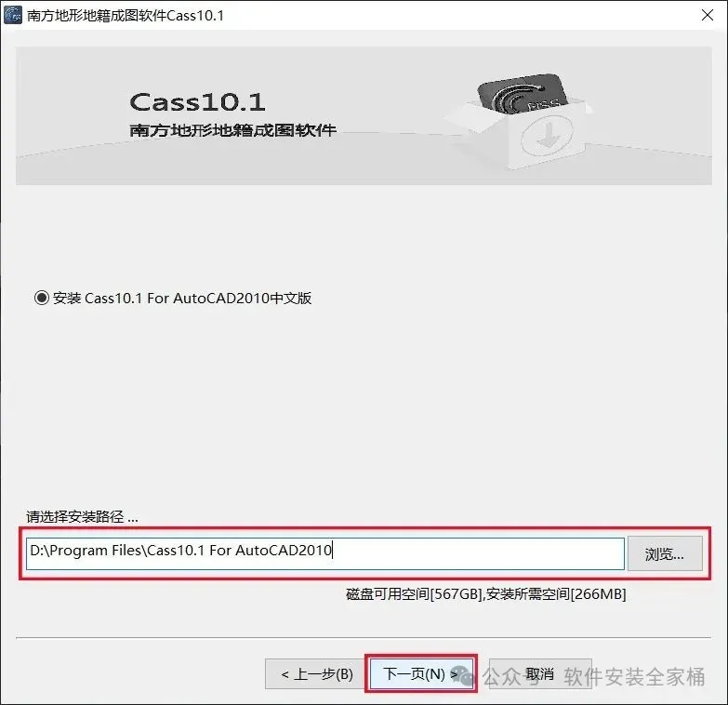Open the 浏览... folder browser
Viewport: 728px width, 705px height.
(x=665, y=553)
